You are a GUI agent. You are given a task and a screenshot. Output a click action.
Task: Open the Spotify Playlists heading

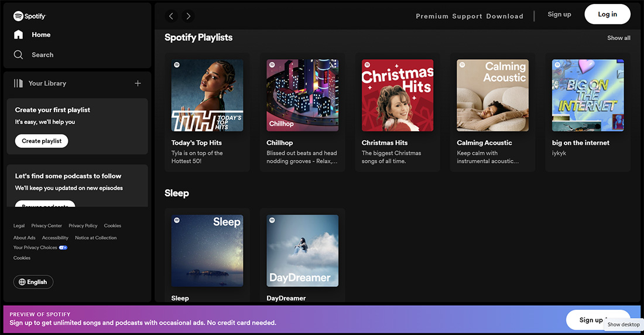coord(198,37)
